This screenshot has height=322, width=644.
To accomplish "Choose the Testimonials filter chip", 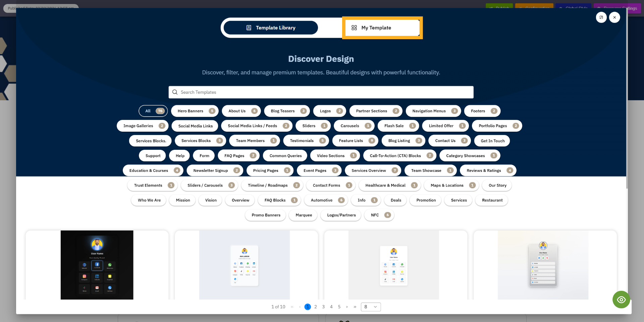I will 306,141.
